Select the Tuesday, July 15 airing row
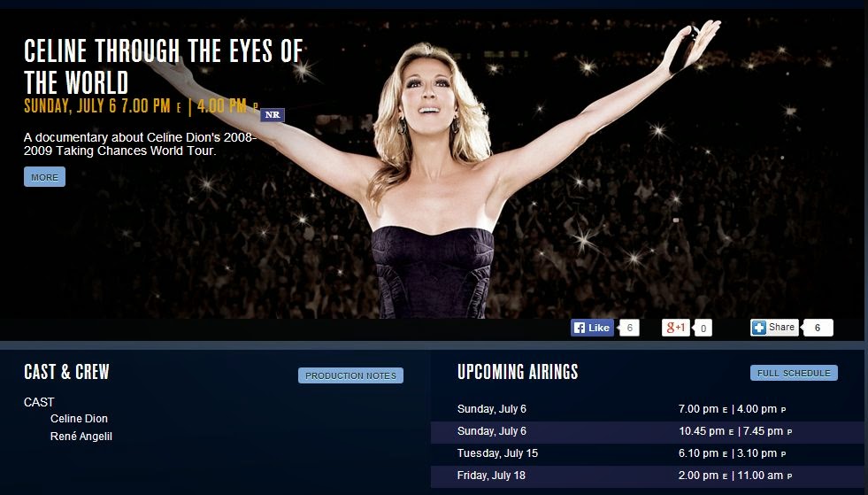 point(647,453)
